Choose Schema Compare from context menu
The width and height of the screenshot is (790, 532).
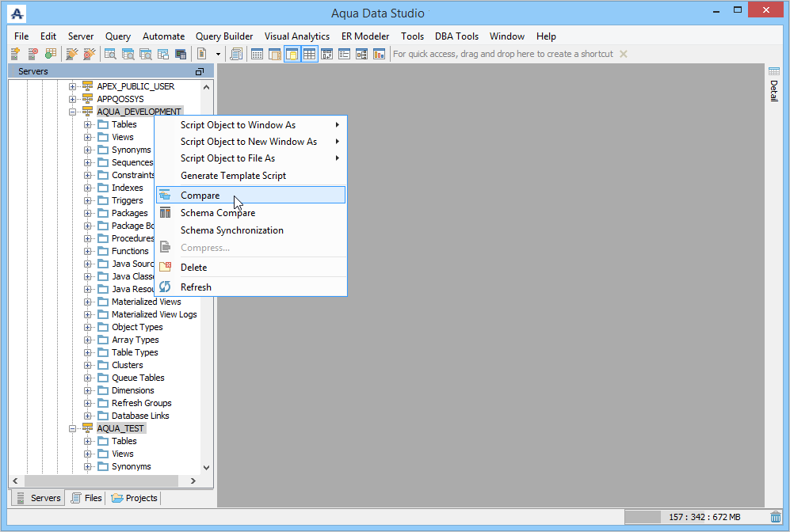tap(250, 213)
